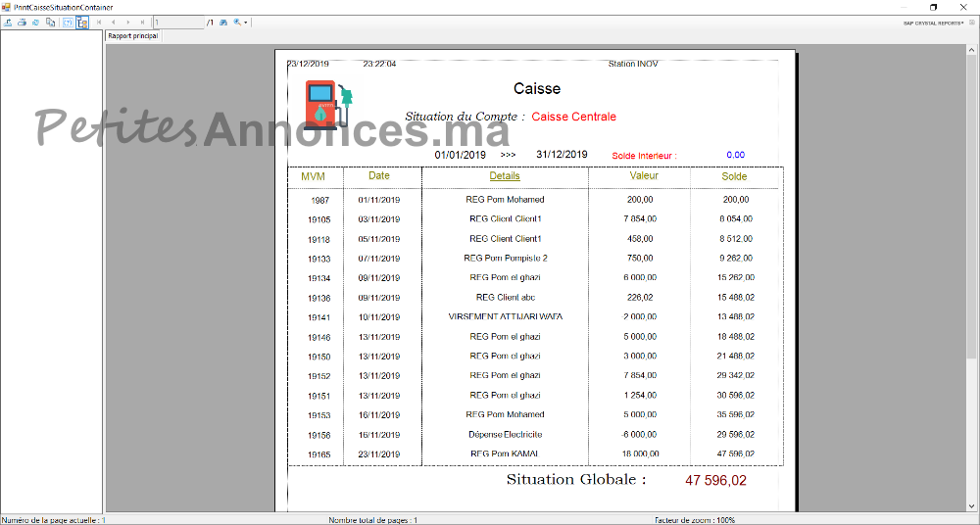980x525 pixels.
Task: Click the Station INOV header text
Action: pos(632,64)
